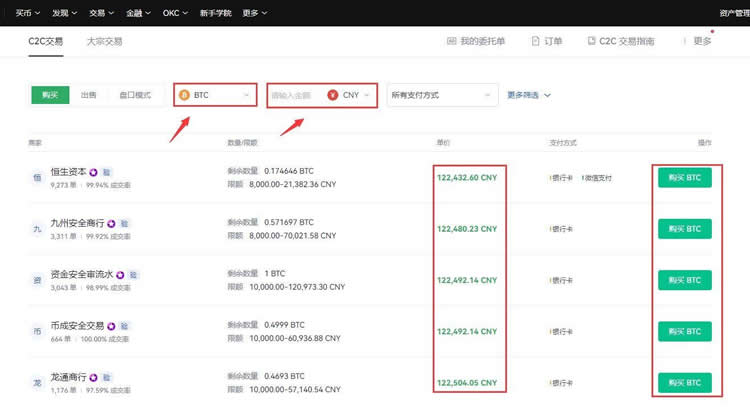Switch to the C2C交易 tab

(x=45, y=41)
